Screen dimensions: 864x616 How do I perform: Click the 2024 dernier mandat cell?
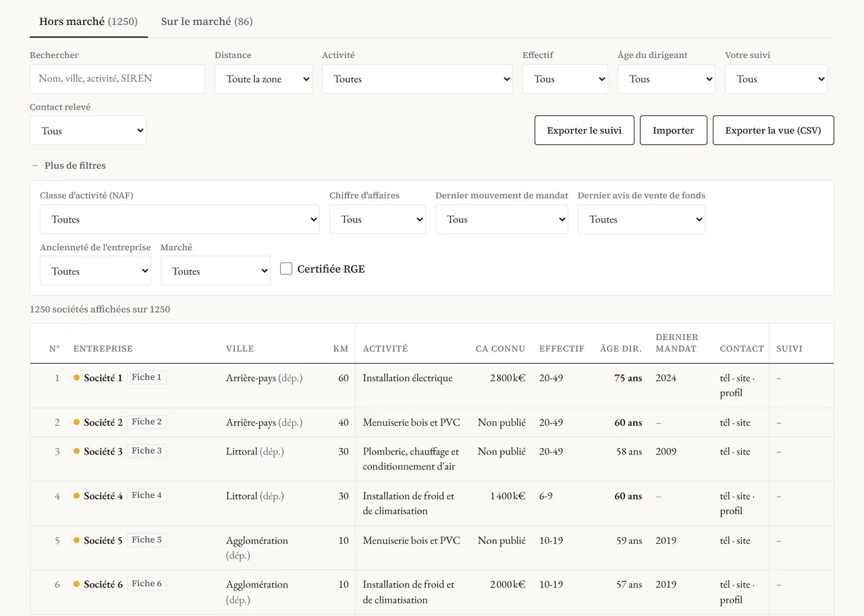point(666,378)
